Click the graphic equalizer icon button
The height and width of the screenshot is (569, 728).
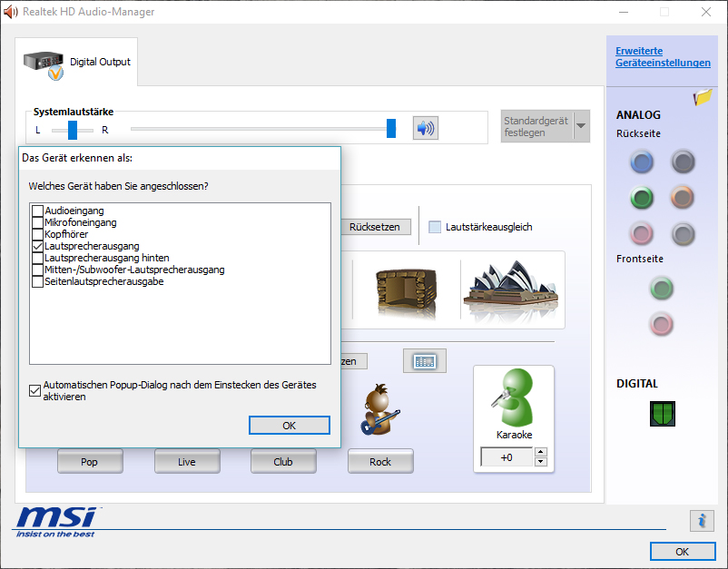(x=424, y=361)
